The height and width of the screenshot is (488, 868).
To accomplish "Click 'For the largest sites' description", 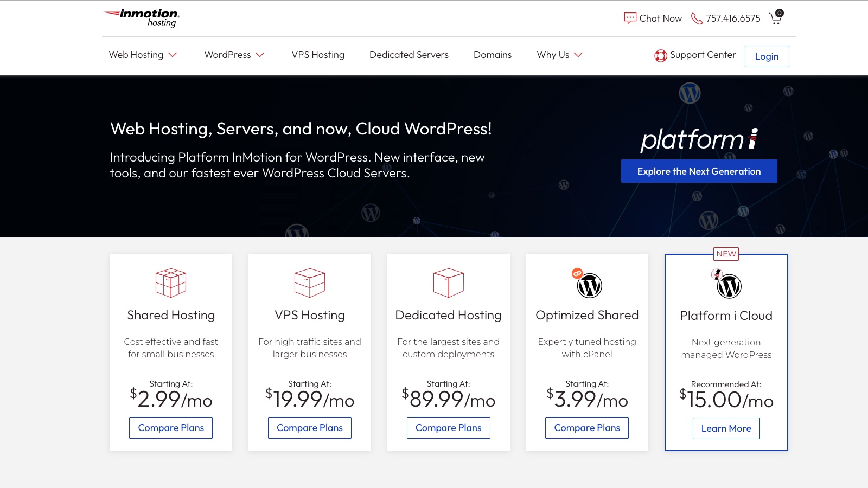I will [449, 348].
